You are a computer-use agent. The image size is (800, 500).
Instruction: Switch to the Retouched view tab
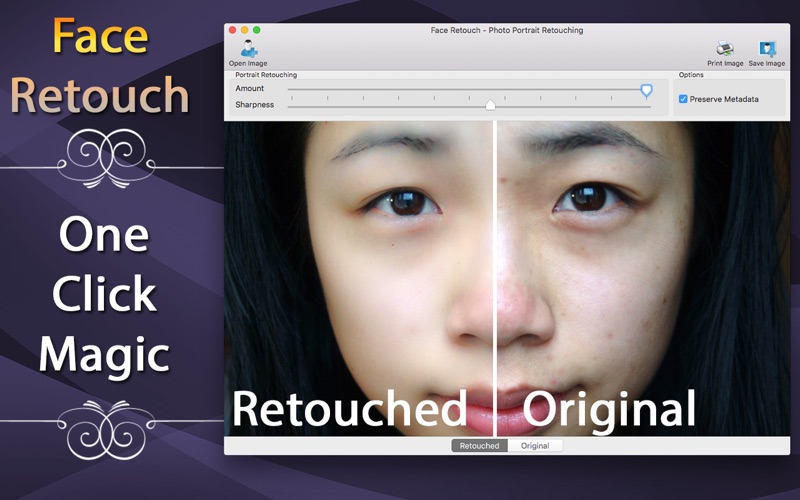[x=479, y=445]
